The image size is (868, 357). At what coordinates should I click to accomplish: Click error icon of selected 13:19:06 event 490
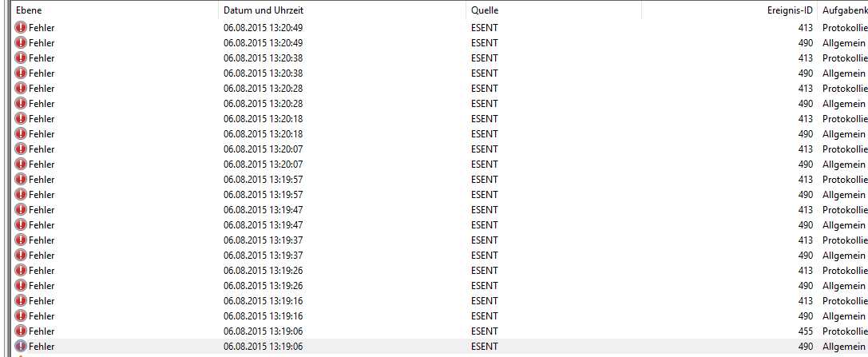pyautogui.click(x=21, y=346)
